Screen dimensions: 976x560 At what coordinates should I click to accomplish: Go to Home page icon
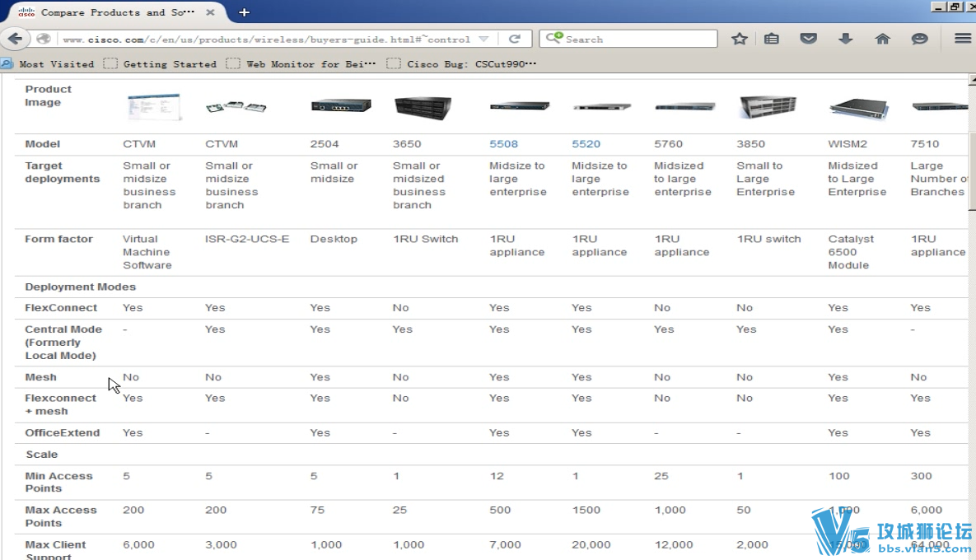tap(882, 39)
